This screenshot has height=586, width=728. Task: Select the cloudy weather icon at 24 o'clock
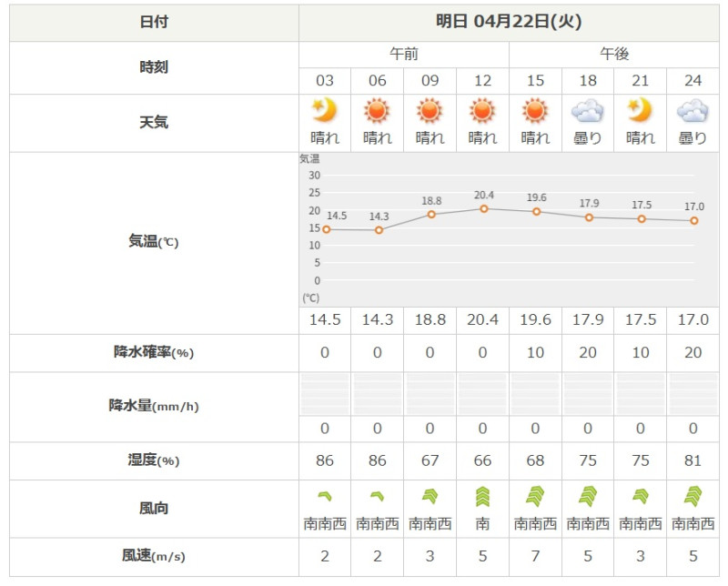click(x=693, y=111)
